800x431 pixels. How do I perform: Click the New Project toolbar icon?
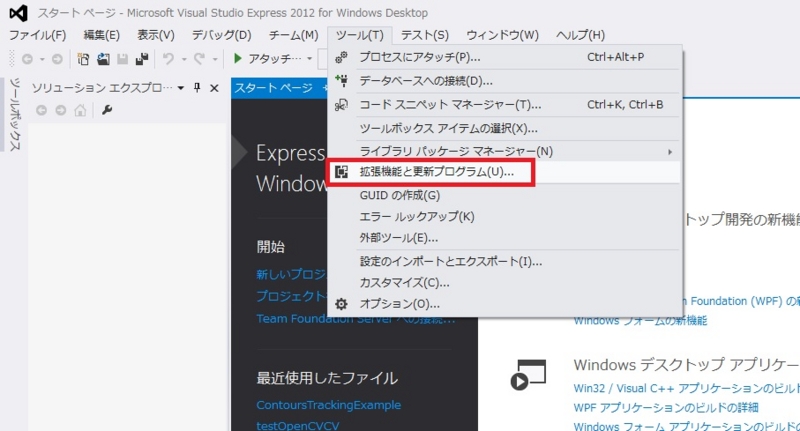(x=83, y=59)
